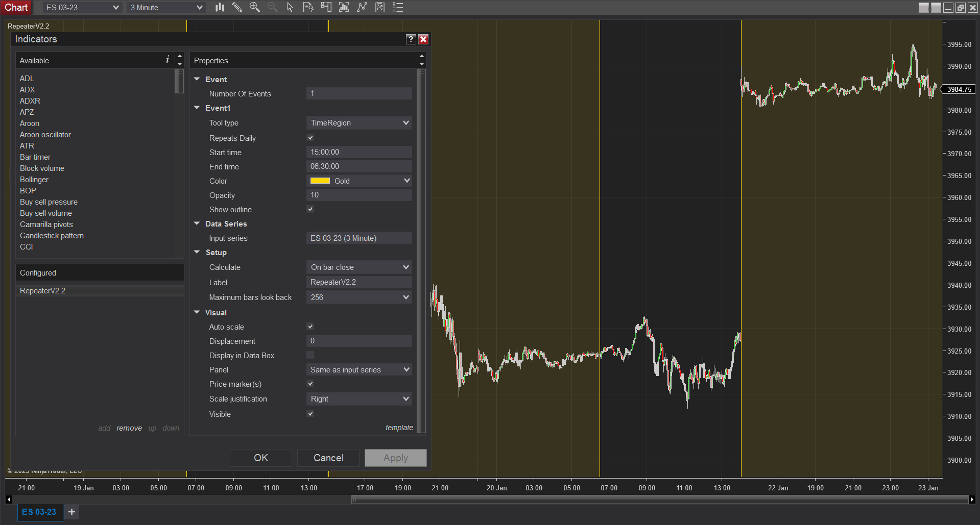Click the chart's horizontal scrollbar thumb

click(660, 500)
